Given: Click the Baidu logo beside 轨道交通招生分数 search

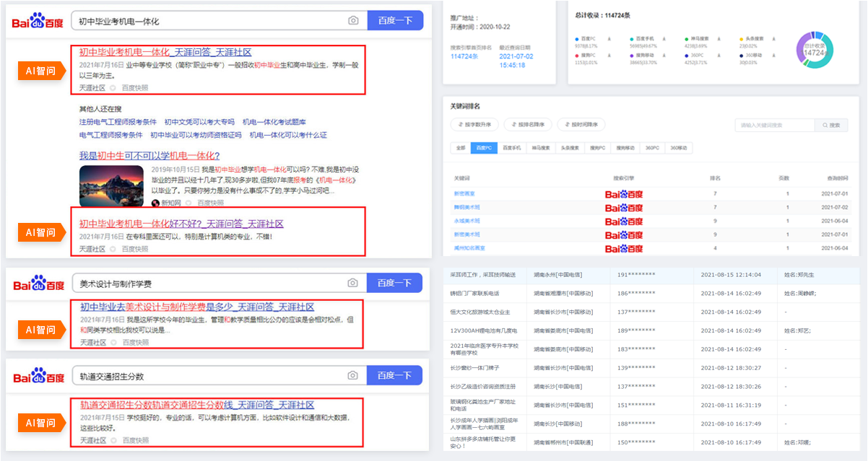Looking at the screenshot, I should 38,376.
